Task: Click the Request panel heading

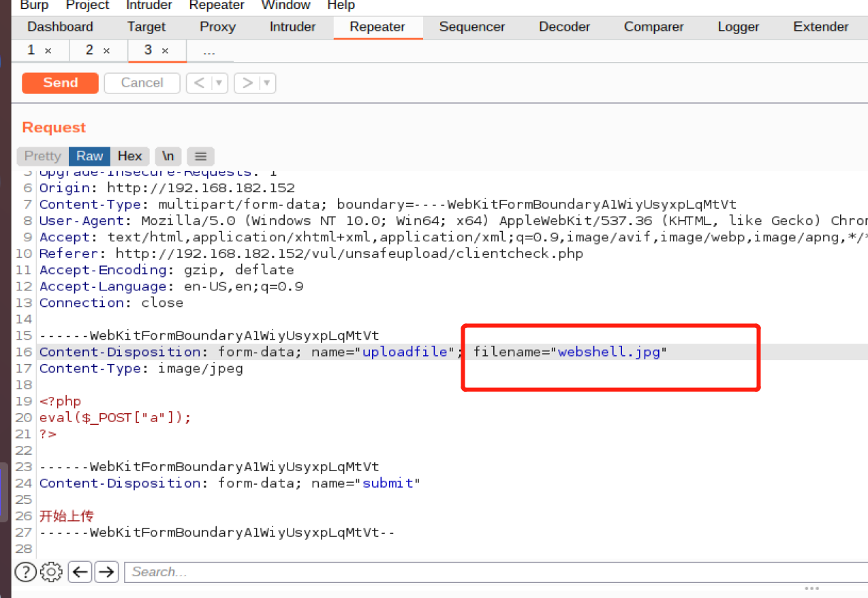Action: (54, 128)
